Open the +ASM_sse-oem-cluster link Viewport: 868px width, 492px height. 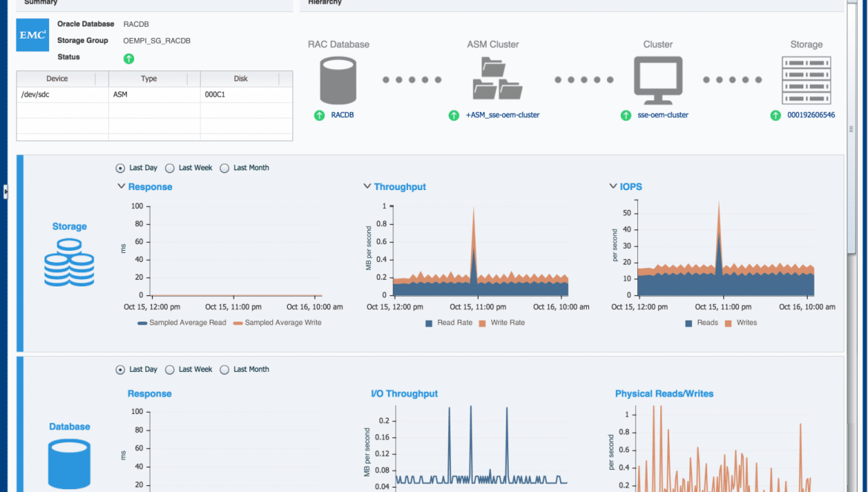click(x=503, y=115)
